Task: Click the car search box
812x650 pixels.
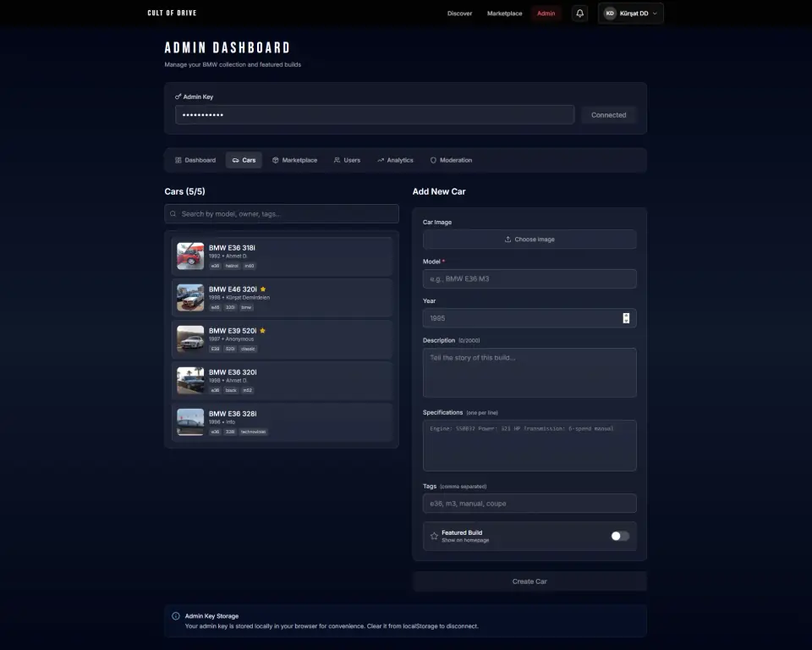Action: (x=282, y=213)
